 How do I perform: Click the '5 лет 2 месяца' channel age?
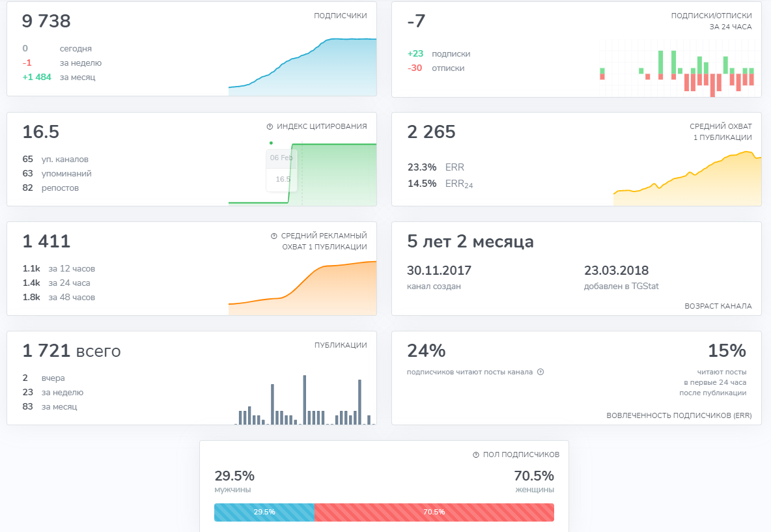pos(471,242)
